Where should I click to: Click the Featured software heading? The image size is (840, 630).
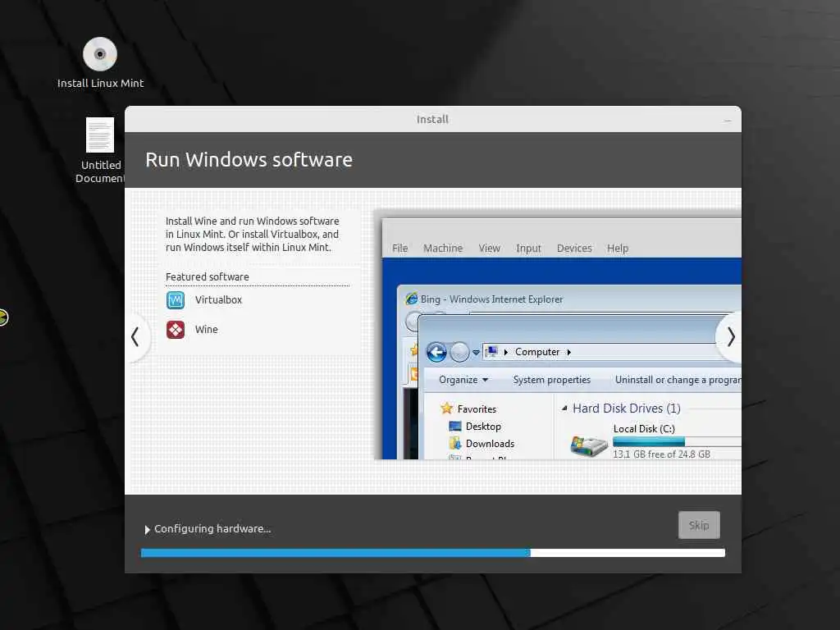point(208,277)
